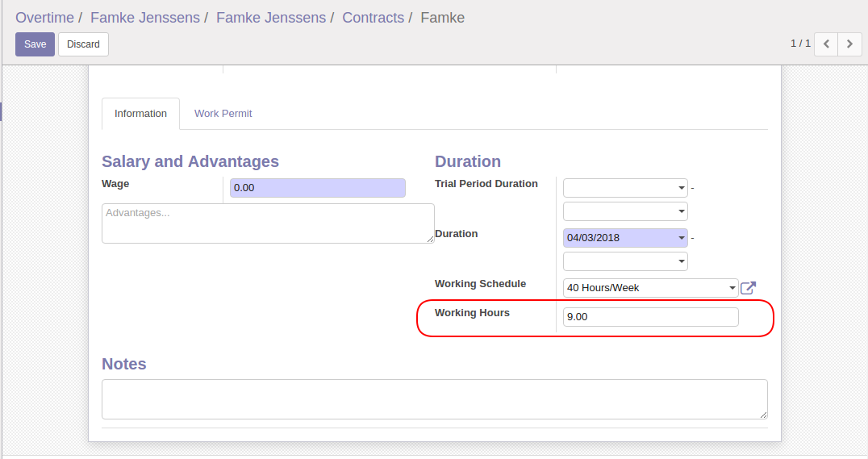Image resolution: width=868 pixels, height=459 pixels.
Task: Click inside the Notes text box
Action: point(434,399)
